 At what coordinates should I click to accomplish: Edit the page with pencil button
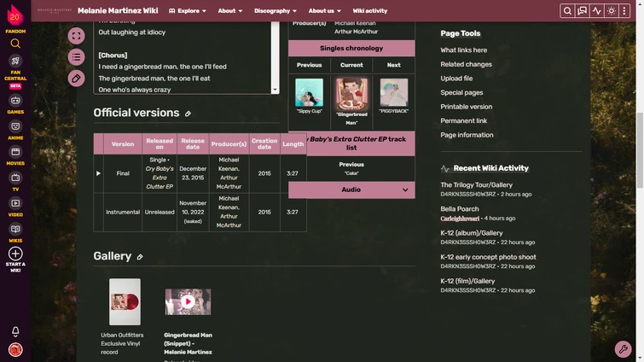(77, 79)
